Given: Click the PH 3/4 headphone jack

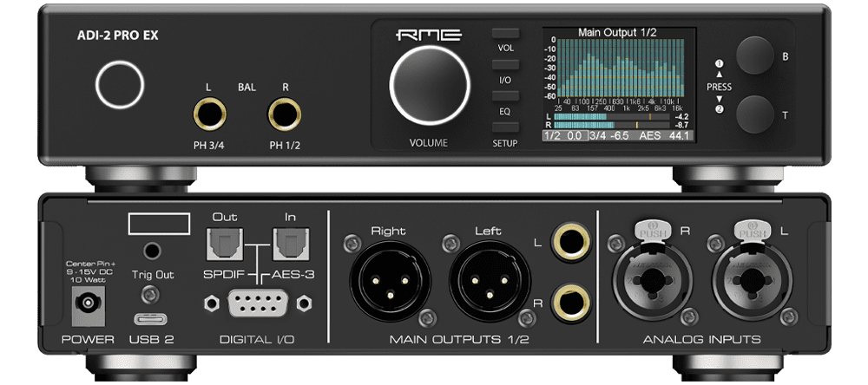Looking at the screenshot, I should 209,114.
